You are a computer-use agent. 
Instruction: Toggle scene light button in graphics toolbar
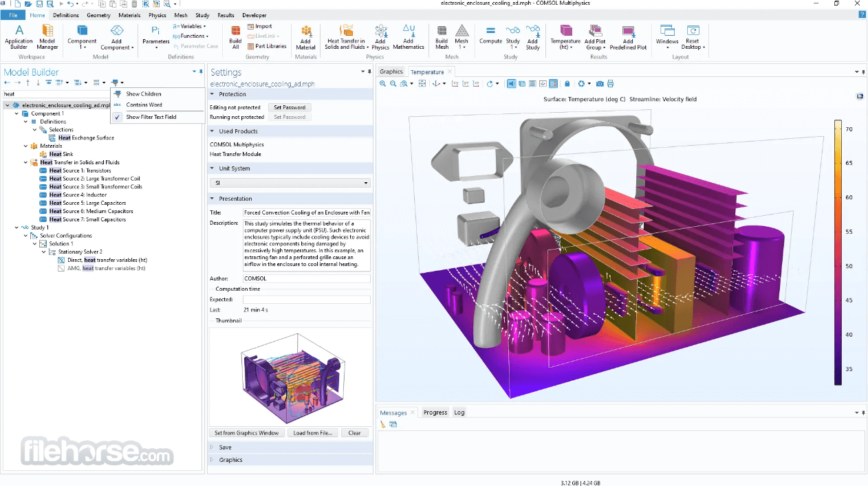pos(512,83)
